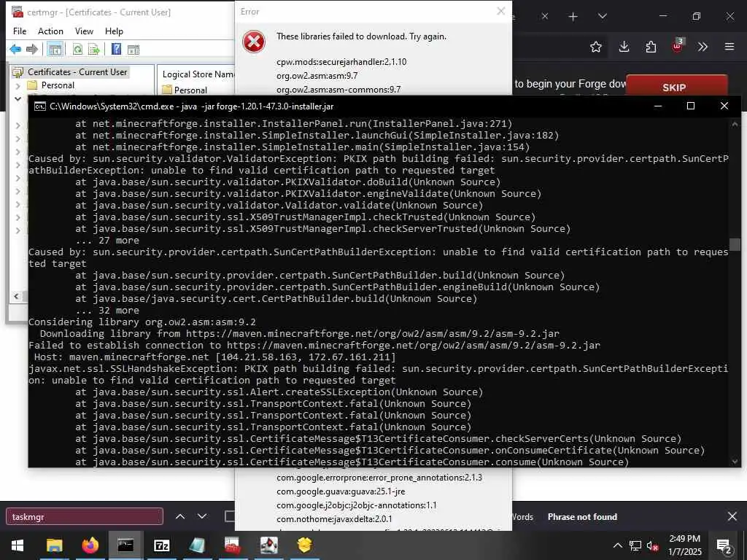Expand the Personal store in tree
The image size is (747, 560).
(x=18, y=86)
